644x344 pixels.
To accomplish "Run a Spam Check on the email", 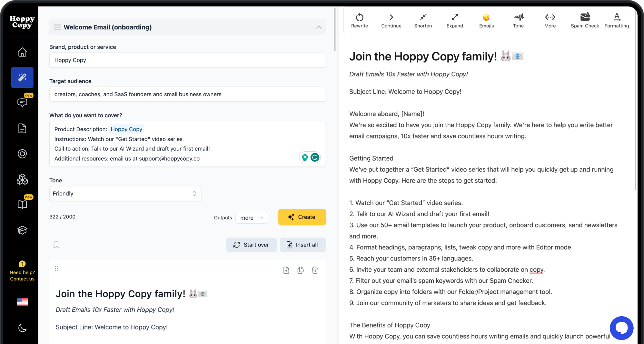I will 585,20.
